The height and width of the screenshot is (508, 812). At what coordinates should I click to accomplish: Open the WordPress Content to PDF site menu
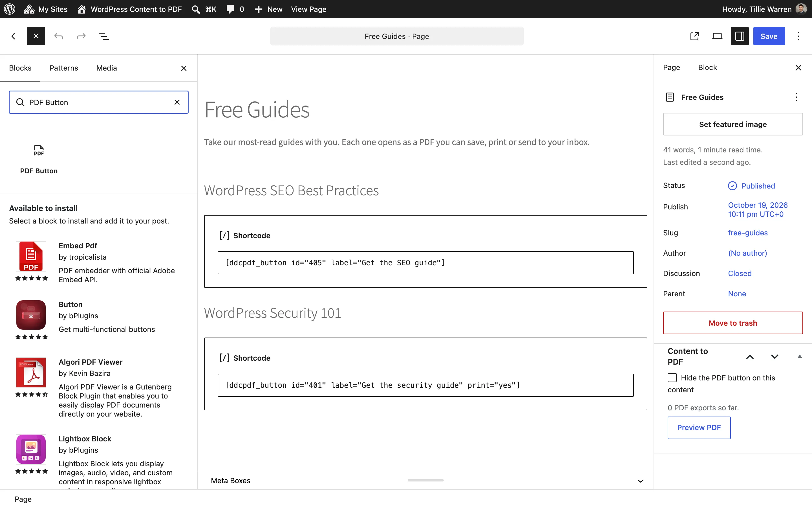coord(129,9)
